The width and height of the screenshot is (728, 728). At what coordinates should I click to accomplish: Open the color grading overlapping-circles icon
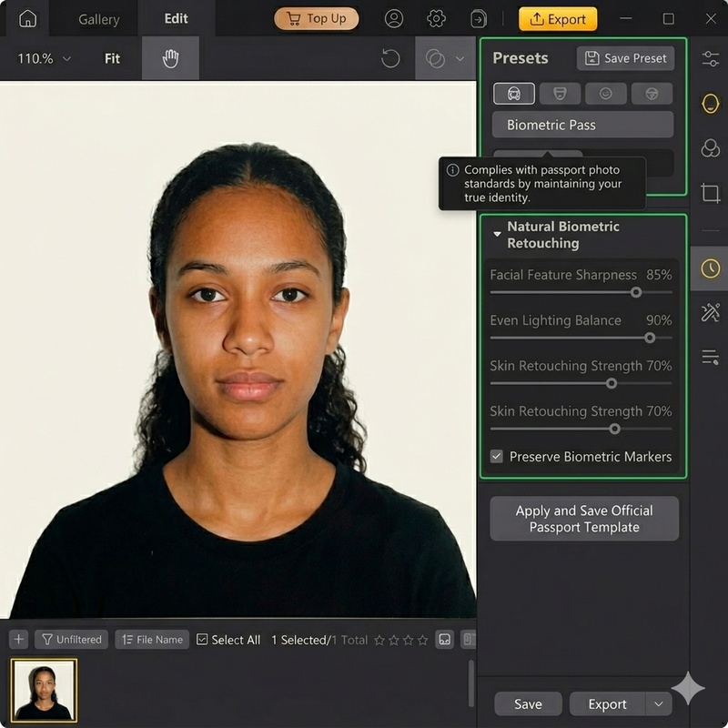tap(711, 148)
